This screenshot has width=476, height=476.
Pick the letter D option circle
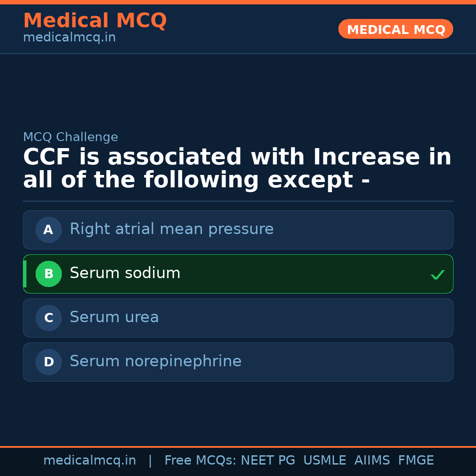point(48,362)
